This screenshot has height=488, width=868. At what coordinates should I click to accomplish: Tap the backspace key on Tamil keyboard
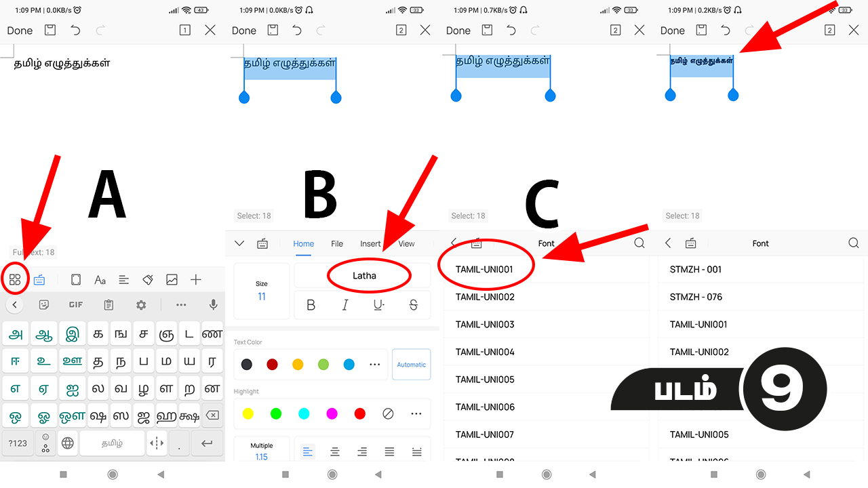coord(212,415)
